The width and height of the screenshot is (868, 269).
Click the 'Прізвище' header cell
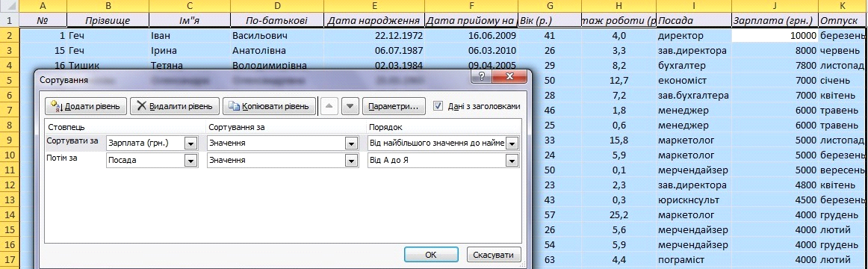[x=108, y=20]
